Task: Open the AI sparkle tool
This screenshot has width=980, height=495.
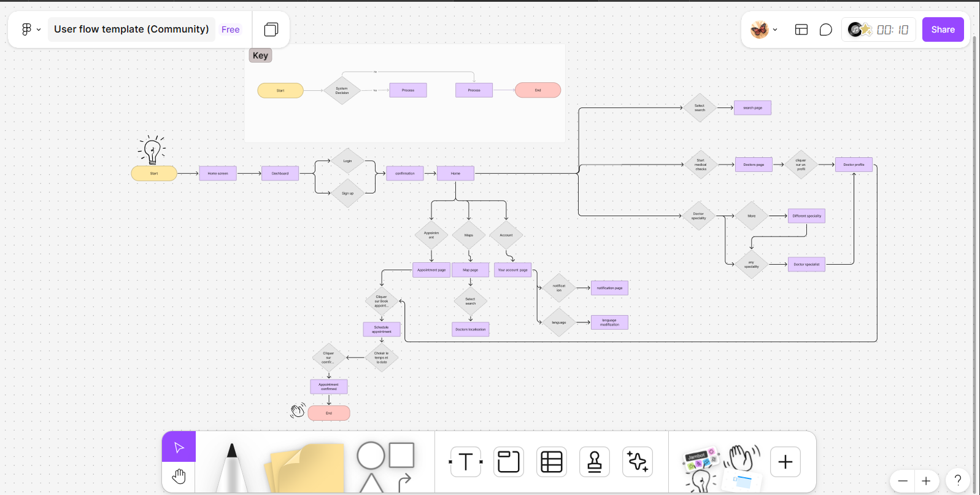Action: pos(638,462)
